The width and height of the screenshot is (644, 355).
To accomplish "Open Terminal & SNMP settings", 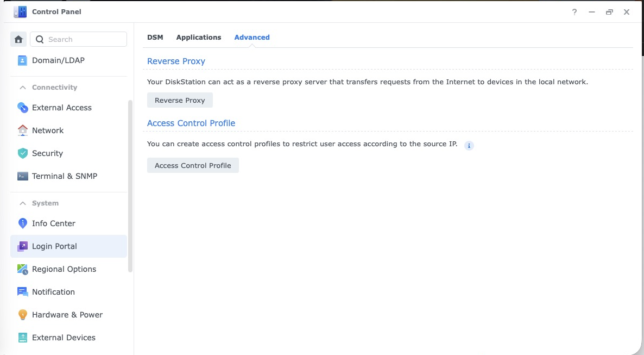I will [64, 176].
